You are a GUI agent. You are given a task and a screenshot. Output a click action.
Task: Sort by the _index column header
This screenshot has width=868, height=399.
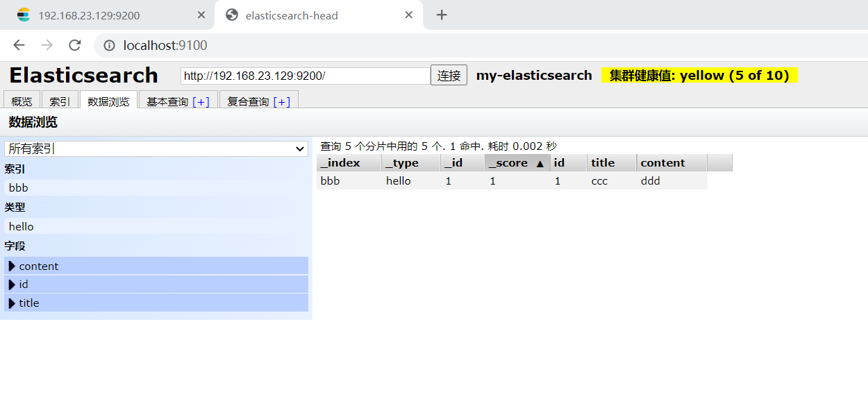(349, 163)
